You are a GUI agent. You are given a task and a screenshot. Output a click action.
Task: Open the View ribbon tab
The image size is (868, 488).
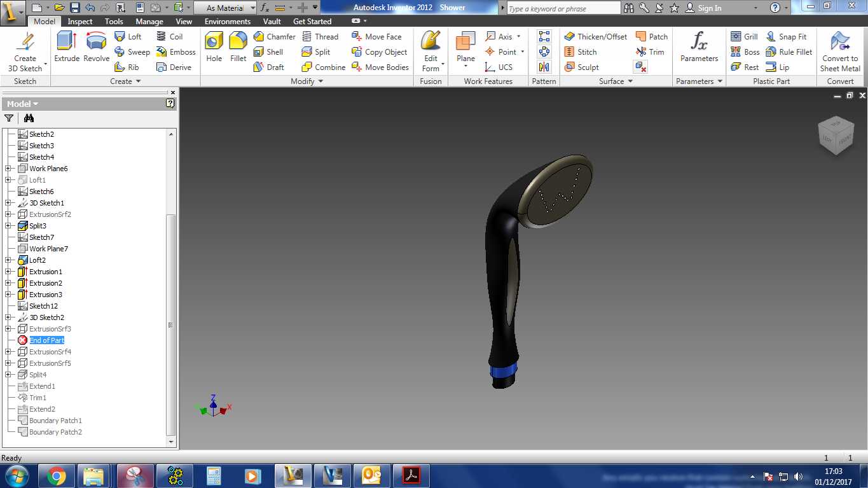click(x=184, y=21)
